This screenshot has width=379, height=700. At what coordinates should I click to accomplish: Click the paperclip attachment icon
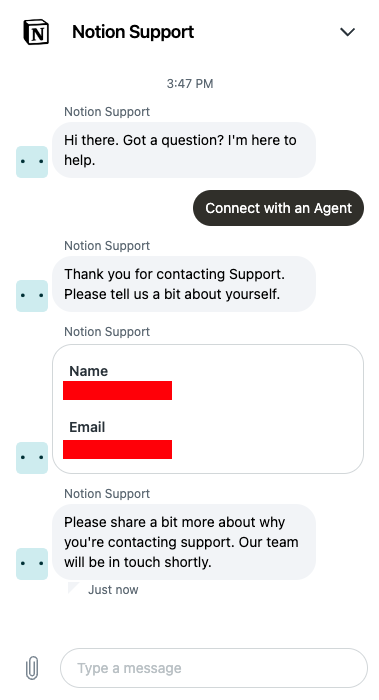coord(32,668)
